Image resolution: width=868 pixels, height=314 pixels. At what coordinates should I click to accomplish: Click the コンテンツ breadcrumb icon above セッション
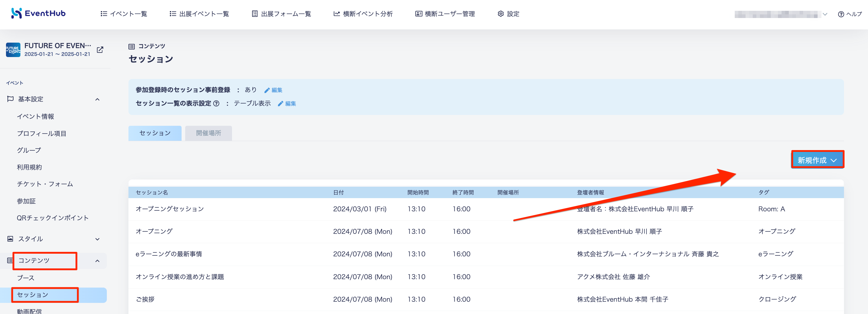click(x=132, y=47)
